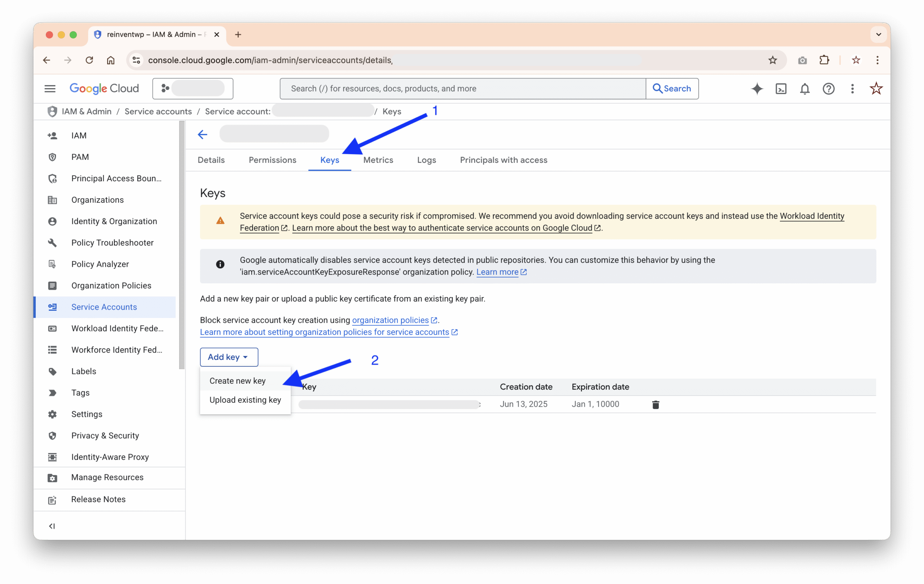This screenshot has width=924, height=584.
Task: Click the back arrow beside service account name
Action: click(x=202, y=134)
